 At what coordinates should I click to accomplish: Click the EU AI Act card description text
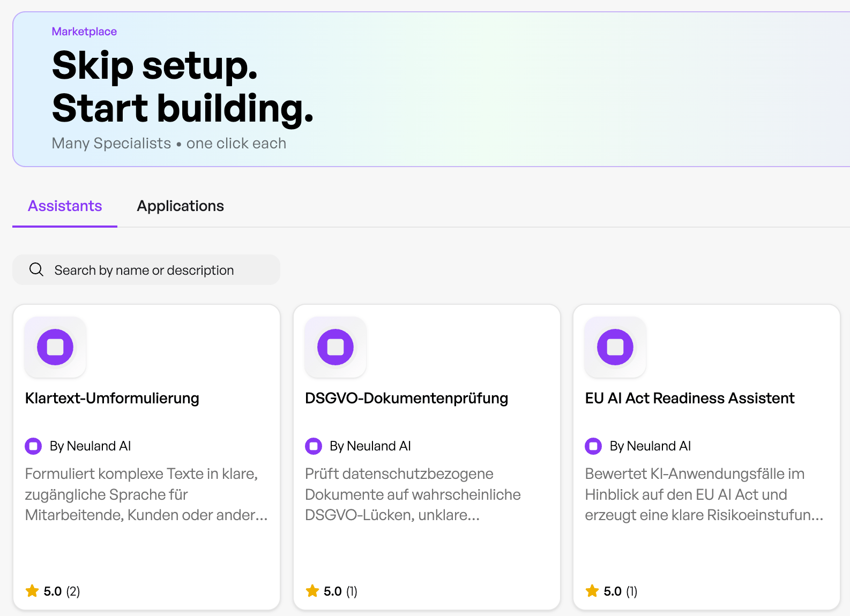(704, 494)
